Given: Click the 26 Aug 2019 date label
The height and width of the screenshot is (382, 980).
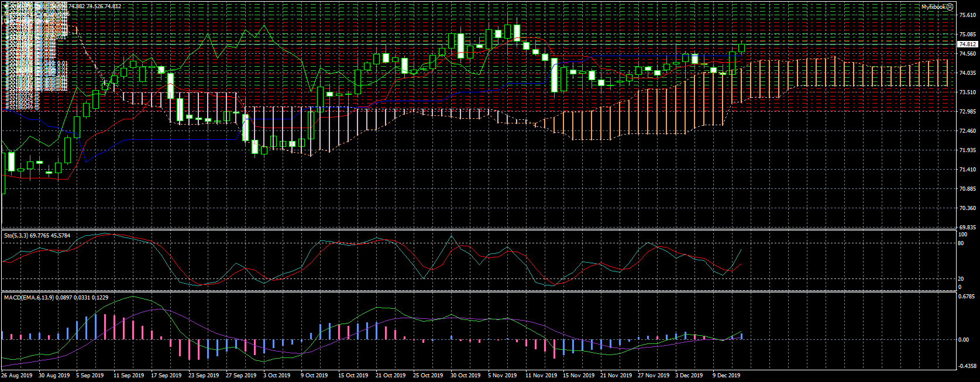Looking at the screenshot, I should [17, 376].
